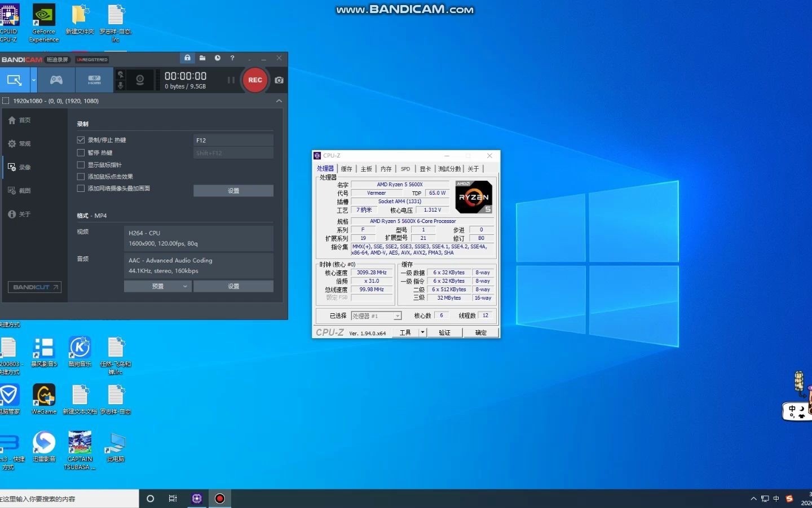Switch to CPU-Z 主板 tab

click(366, 169)
